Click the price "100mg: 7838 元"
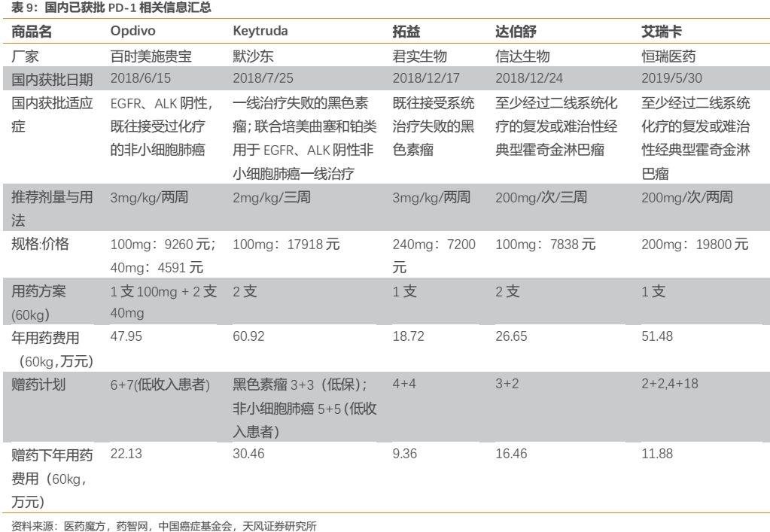Viewport: 770px width, 532px height. pyautogui.click(x=545, y=244)
